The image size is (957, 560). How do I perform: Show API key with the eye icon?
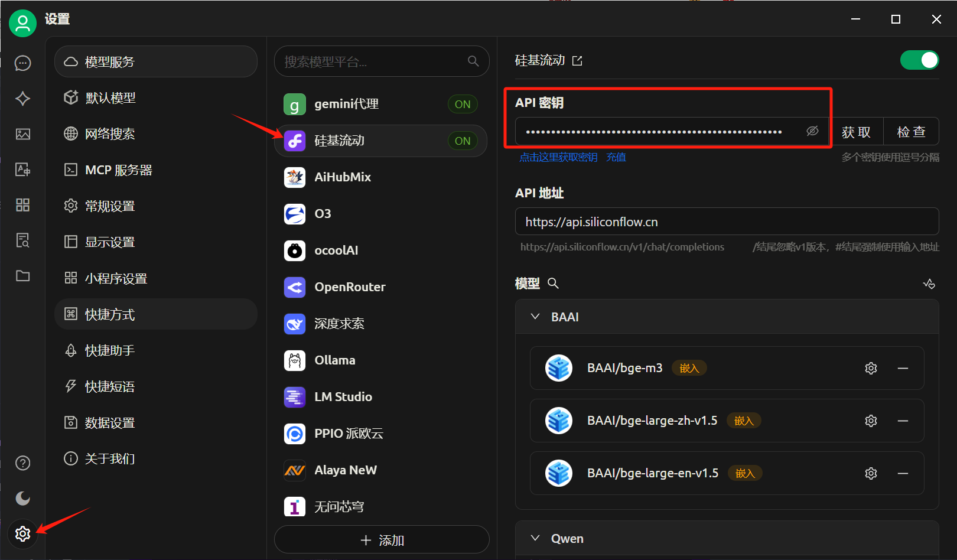(812, 131)
